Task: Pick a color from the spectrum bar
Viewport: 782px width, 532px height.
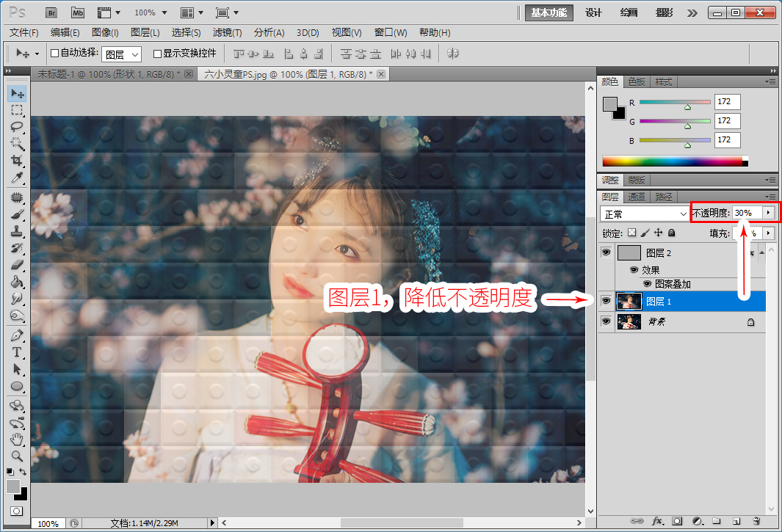Action: click(x=674, y=161)
